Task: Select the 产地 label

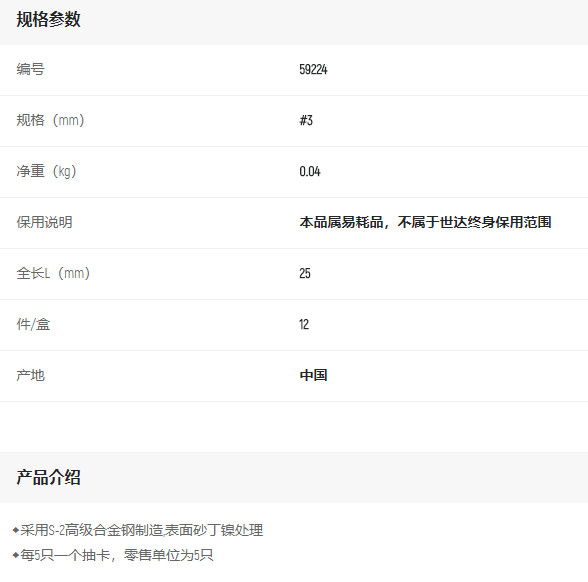Action: pyautogui.click(x=30, y=375)
